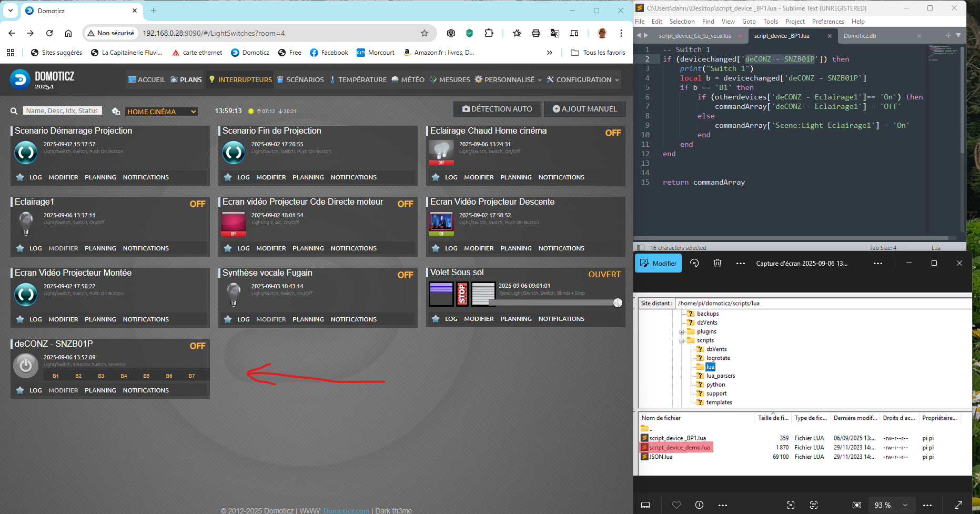This screenshot has height=514, width=980.
Task: Trigger Scenario Fin de Projection push icon
Action: [234, 153]
